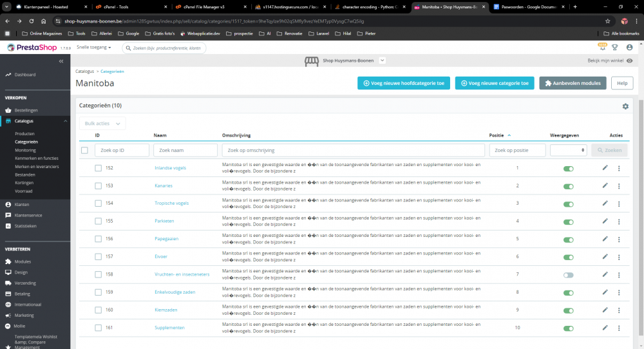This screenshot has width=644, height=349.
Task: Open the trophy merchant expertise icon
Action: point(615,48)
